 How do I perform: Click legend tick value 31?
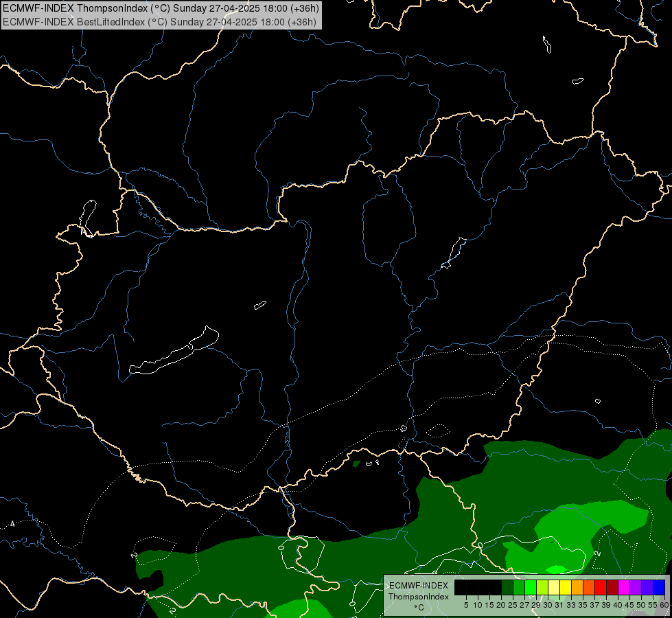(559, 605)
